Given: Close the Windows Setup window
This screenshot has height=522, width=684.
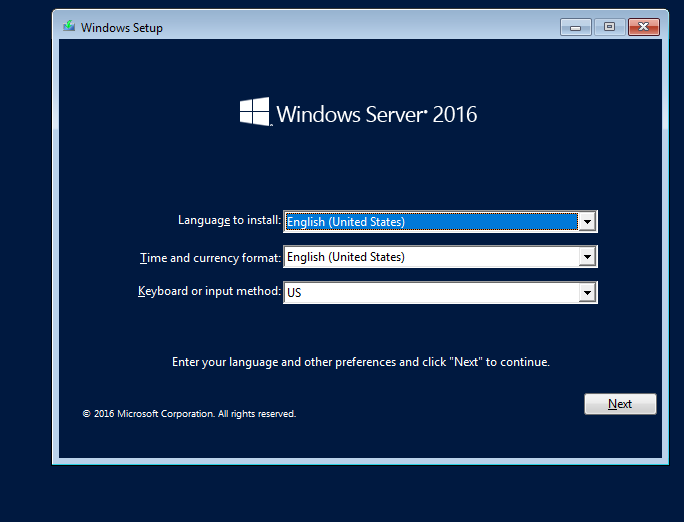Looking at the screenshot, I should [643, 27].
